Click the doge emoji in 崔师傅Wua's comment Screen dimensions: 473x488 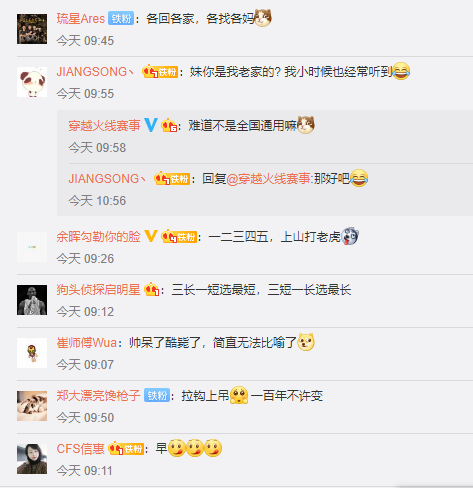(x=306, y=342)
